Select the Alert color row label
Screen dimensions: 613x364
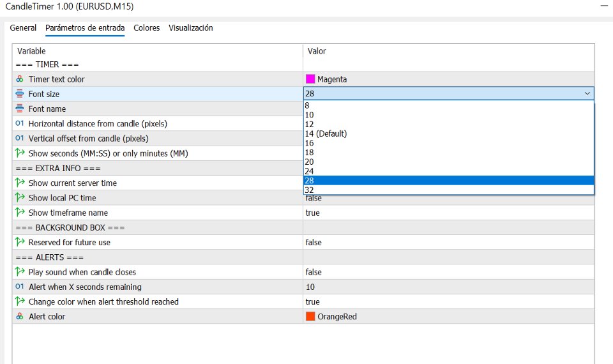[x=47, y=317]
